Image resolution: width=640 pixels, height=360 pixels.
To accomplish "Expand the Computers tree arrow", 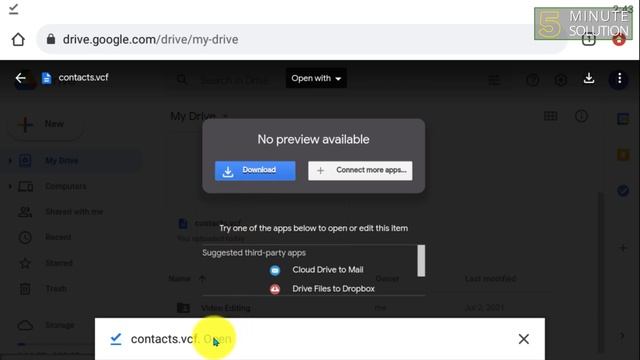I will tap(10, 187).
